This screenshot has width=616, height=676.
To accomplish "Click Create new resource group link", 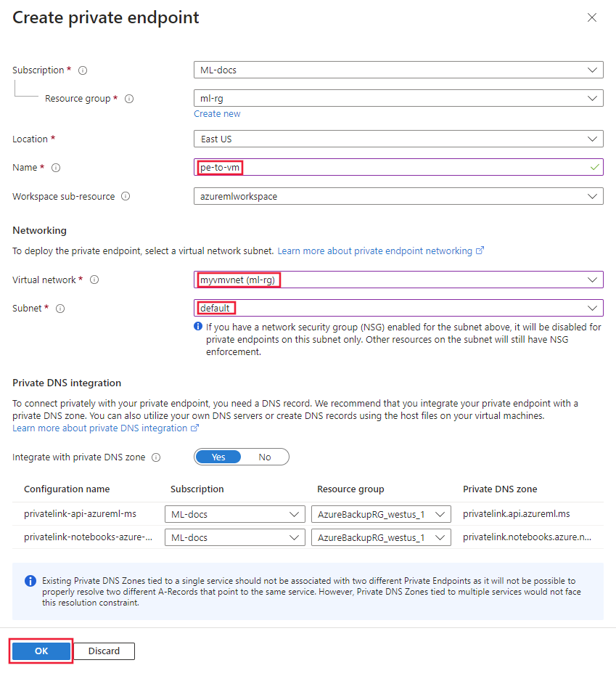I will click(217, 113).
